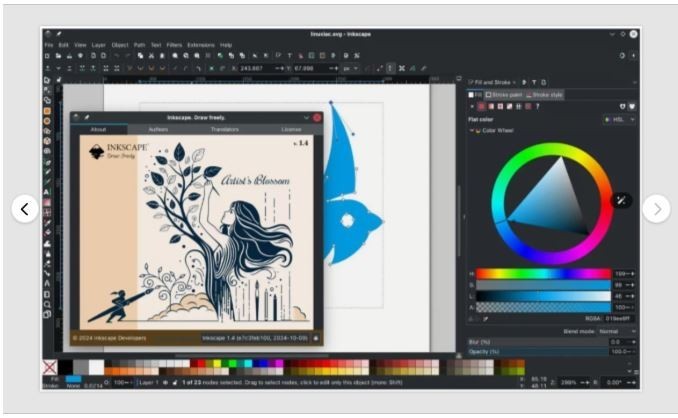The height and width of the screenshot is (418, 678).
Task: Switch to the Authors tab
Action: pos(158,129)
